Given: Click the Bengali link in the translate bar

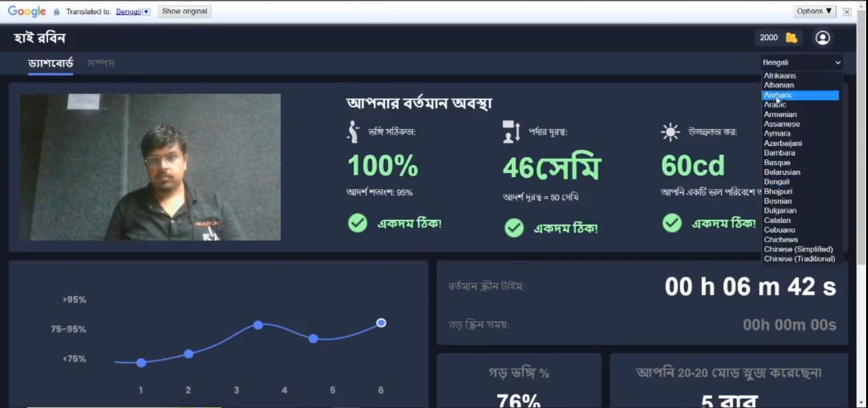Looking at the screenshot, I should [128, 12].
